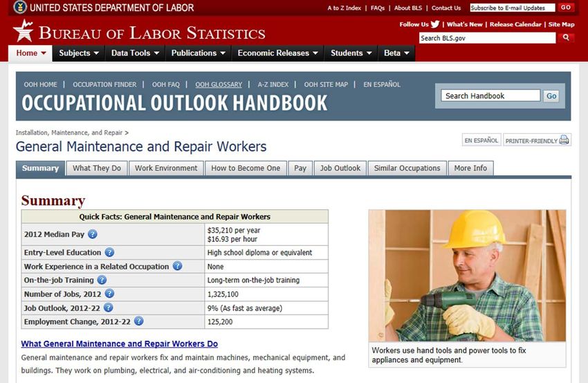588x383 pixels.
Task: Click the PRINTER-FRIENDLY button text
Action: pyautogui.click(x=531, y=141)
